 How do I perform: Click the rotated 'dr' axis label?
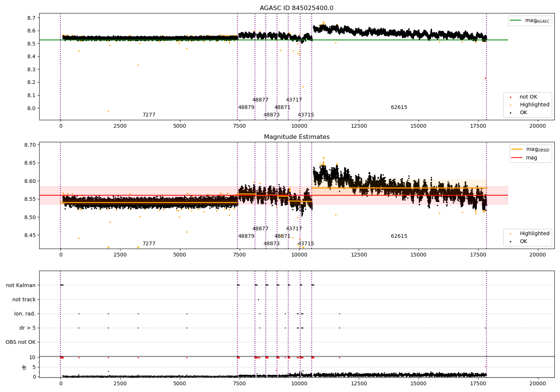(x=24, y=367)
